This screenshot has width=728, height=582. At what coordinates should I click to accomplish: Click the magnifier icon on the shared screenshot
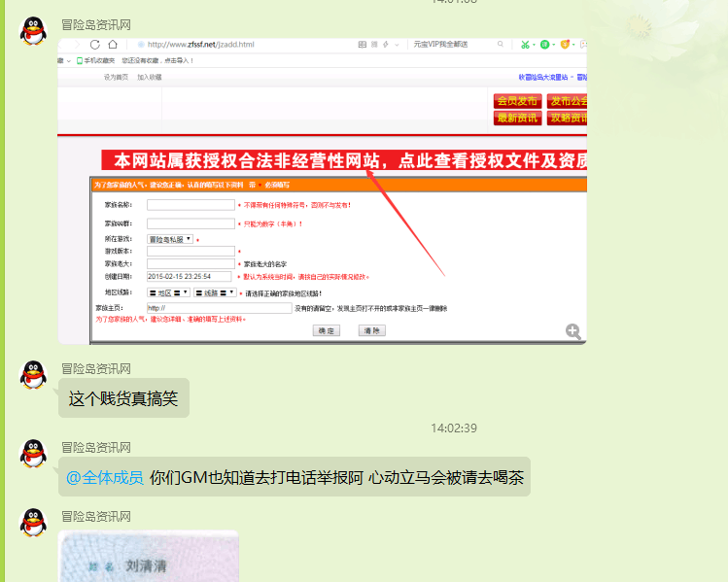(572, 331)
